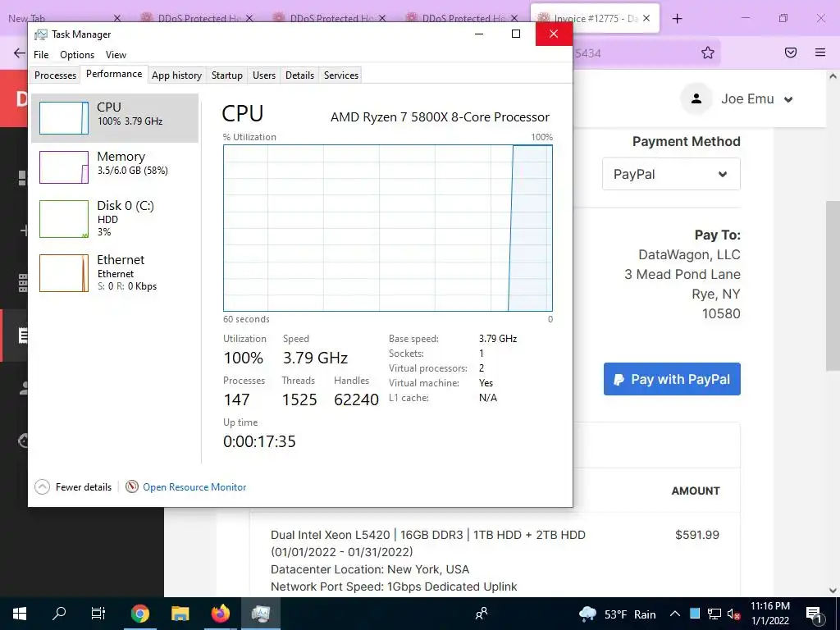Screen dimensions: 840x630
Task: Open the Firefox hamburger menu
Action: (x=820, y=52)
